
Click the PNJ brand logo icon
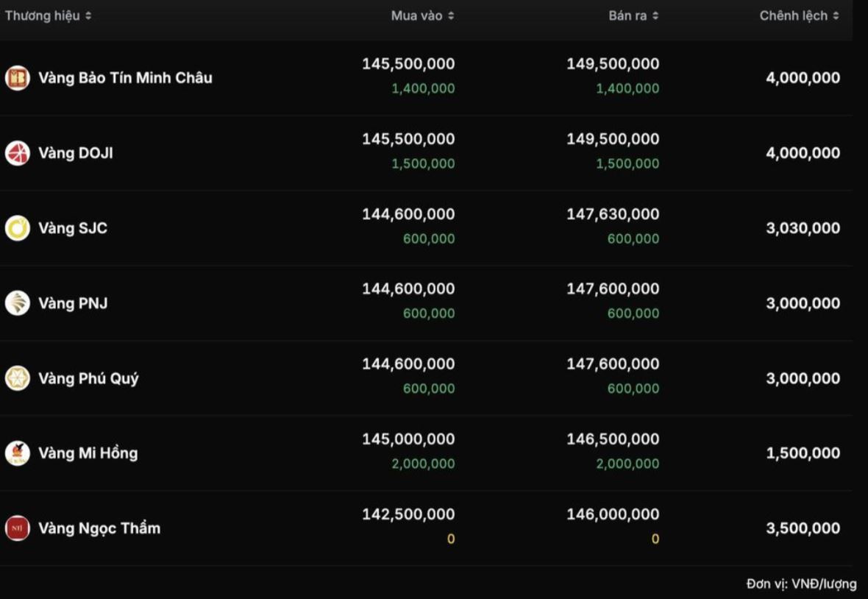pos(17,303)
